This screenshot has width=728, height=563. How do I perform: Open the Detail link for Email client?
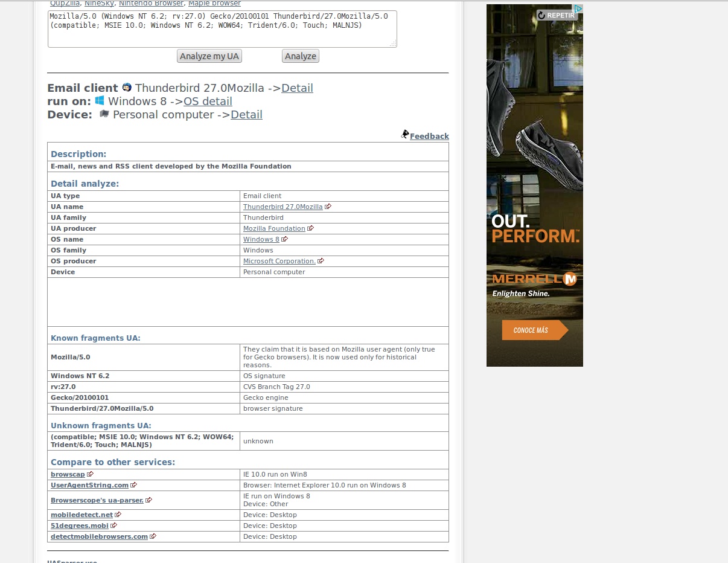(x=297, y=88)
